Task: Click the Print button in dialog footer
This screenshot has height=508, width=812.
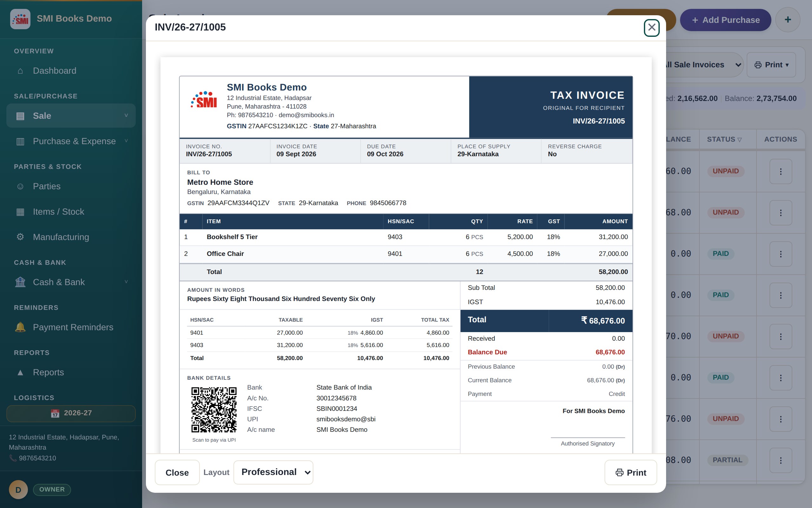Action: [x=631, y=472]
